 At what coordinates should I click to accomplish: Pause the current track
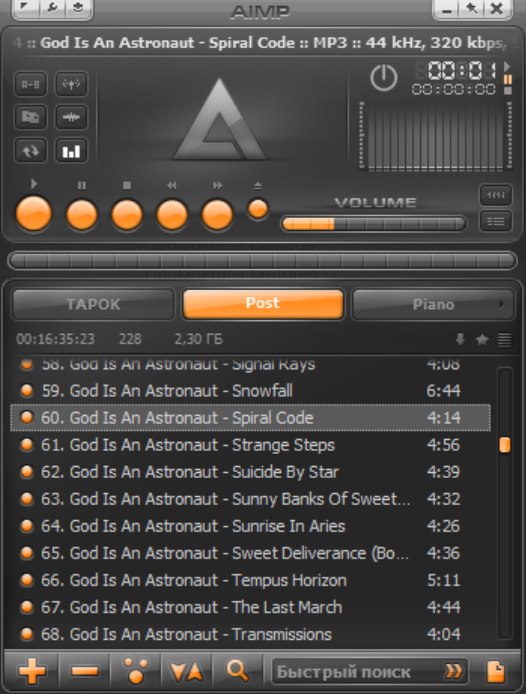click(x=82, y=215)
